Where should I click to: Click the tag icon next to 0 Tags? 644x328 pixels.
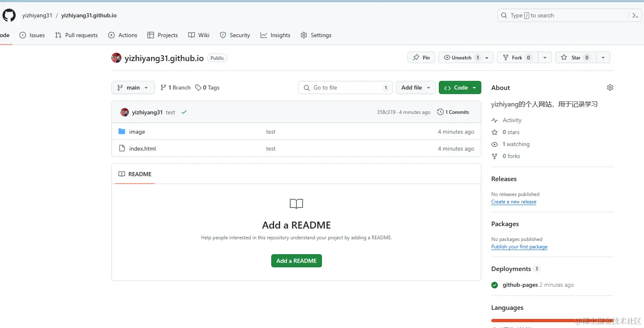(198, 87)
